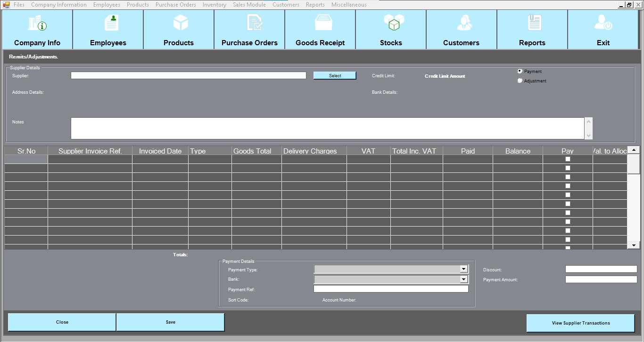This screenshot has height=342, width=644.
Task: Open the Inventory menu
Action: (215, 5)
